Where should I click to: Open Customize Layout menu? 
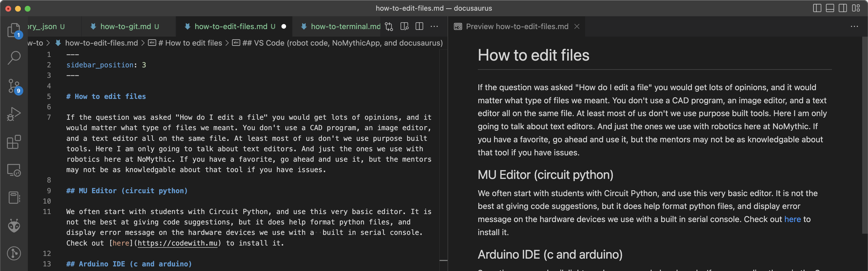[856, 8]
